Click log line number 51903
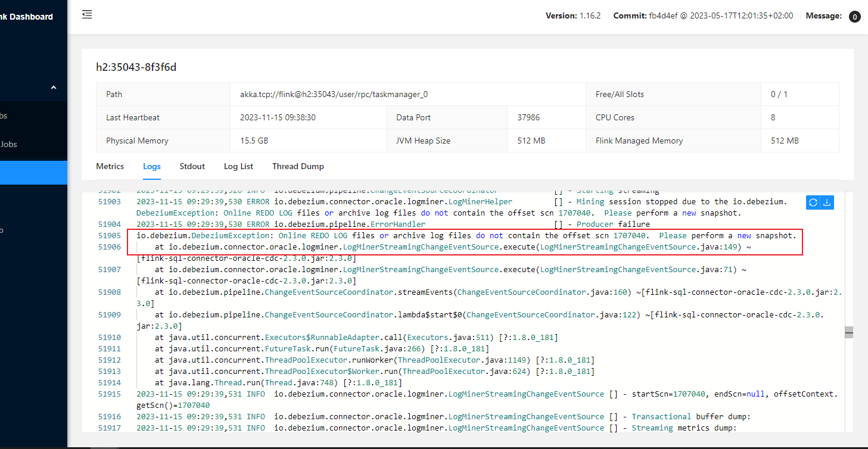This screenshot has height=449, width=868. pos(110,202)
